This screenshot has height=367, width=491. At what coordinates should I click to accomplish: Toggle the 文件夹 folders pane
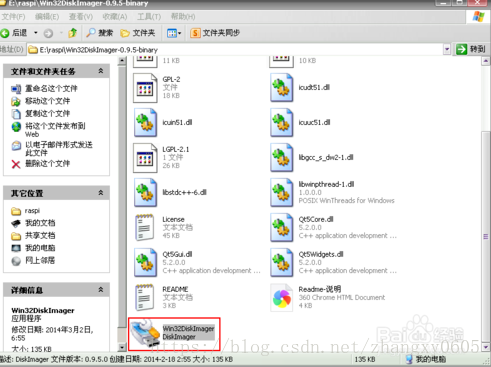coord(138,33)
